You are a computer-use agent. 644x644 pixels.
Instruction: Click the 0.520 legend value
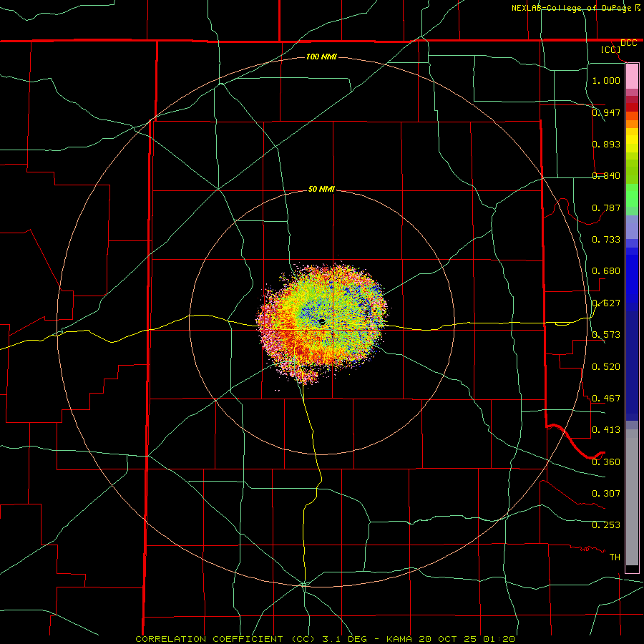click(x=606, y=367)
